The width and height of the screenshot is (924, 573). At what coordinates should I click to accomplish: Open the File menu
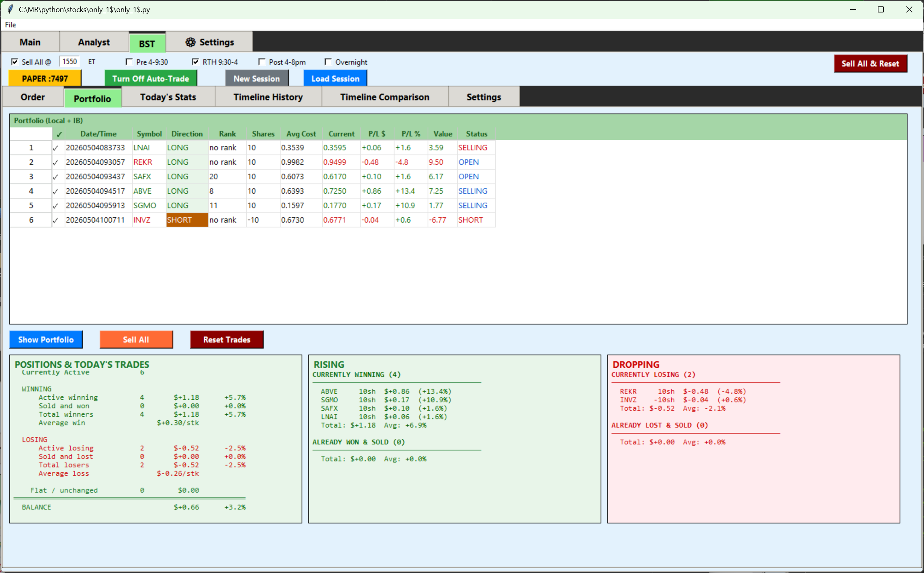point(10,25)
